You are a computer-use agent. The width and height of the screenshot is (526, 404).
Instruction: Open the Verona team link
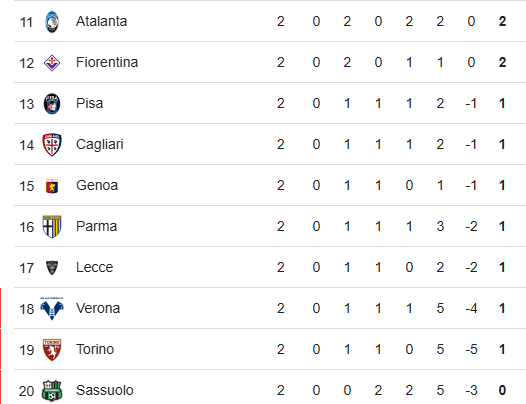(98, 308)
